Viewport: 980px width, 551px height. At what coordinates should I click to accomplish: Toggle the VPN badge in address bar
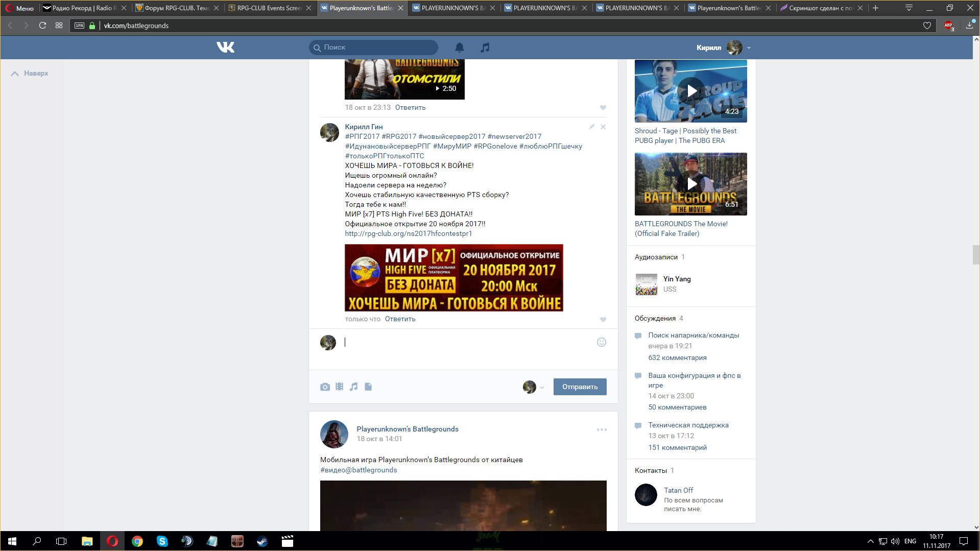(79, 26)
